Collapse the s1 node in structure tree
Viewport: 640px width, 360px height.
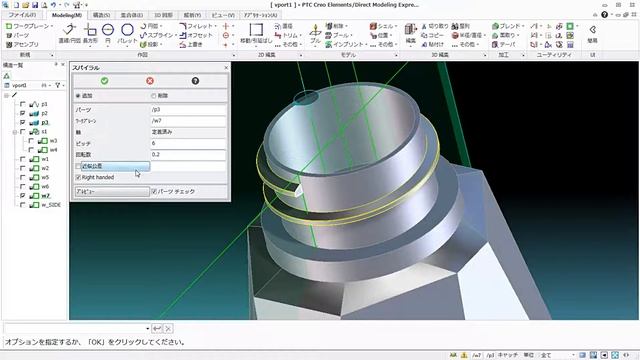[x=15, y=132]
